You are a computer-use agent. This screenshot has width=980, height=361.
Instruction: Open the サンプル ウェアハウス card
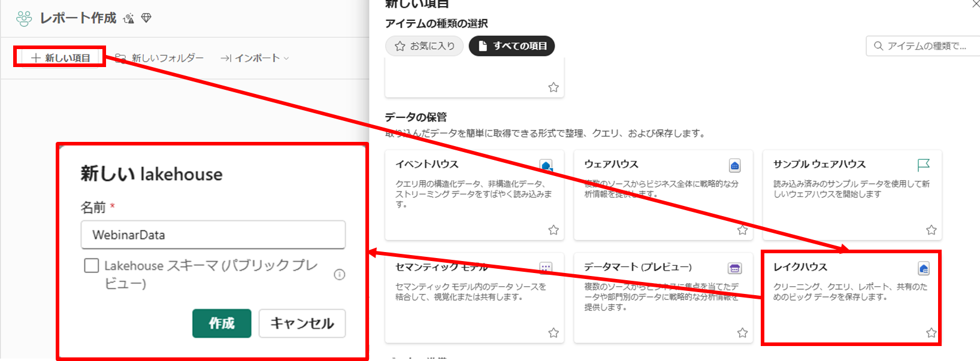[x=852, y=195]
